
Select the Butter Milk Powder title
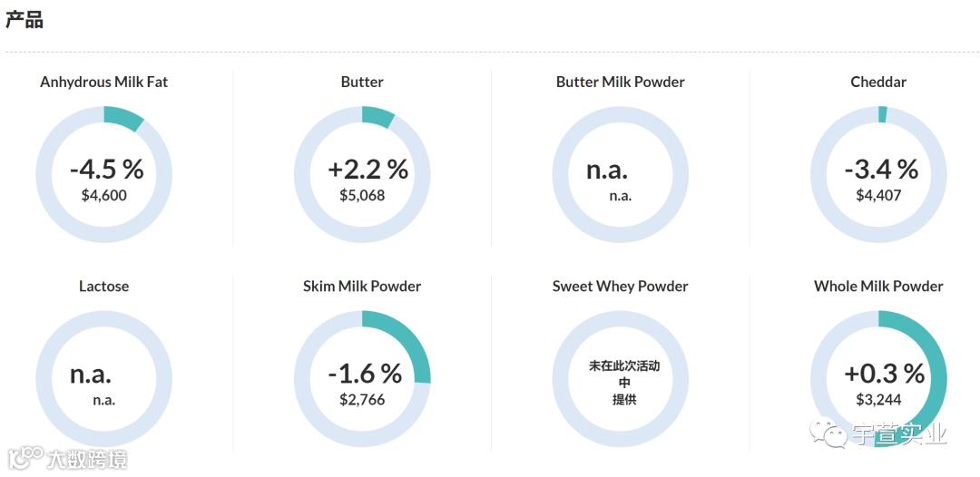(x=620, y=82)
